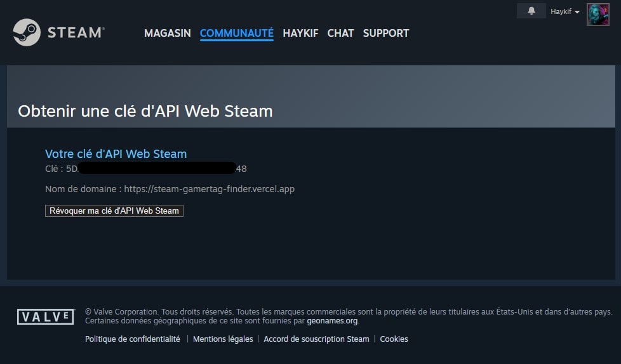Open the MAGASIN menu
Viewport: 621px width, 364px height.
point(167,33)
